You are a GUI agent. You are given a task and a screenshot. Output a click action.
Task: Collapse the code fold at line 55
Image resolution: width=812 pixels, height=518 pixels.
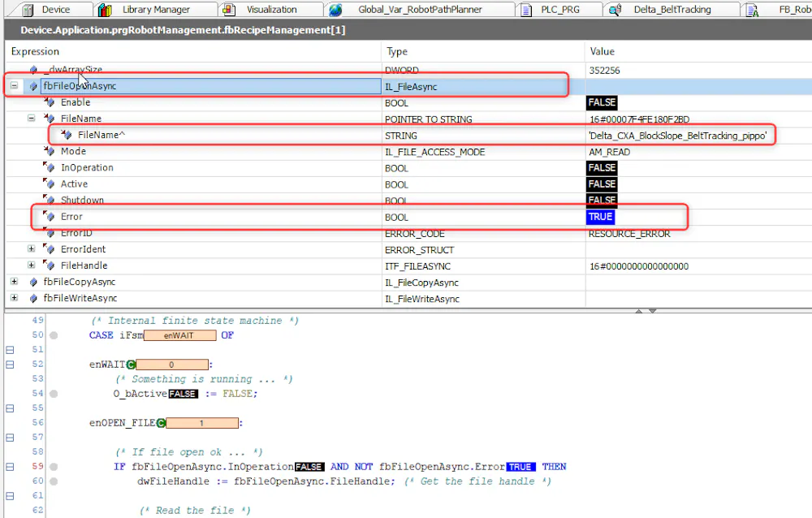point(10,408)
